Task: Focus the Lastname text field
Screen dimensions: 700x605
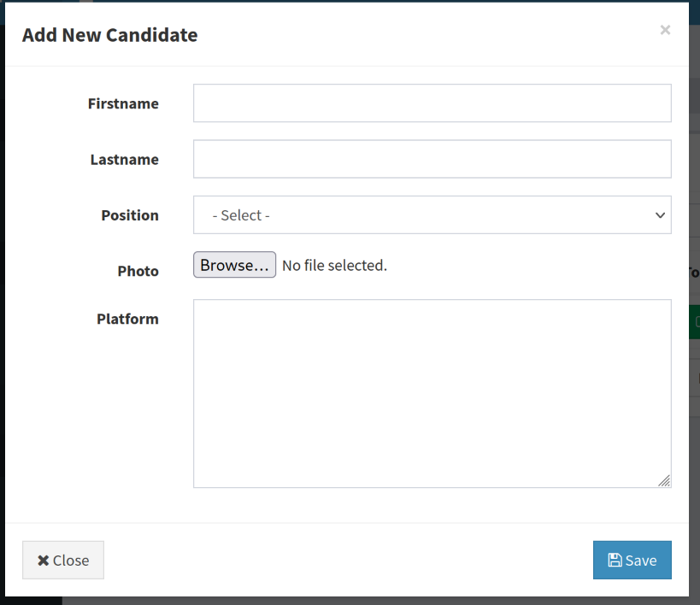Action: pos(432,159)
